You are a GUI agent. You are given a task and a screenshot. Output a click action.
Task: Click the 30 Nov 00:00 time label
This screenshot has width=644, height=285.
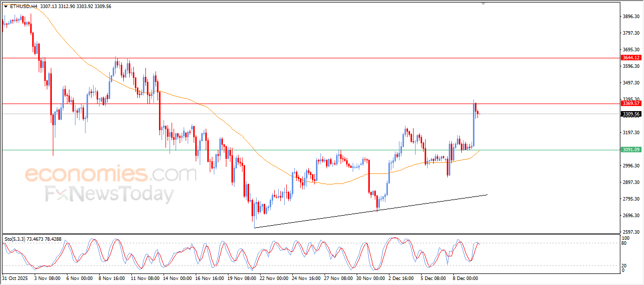(371, 277)
